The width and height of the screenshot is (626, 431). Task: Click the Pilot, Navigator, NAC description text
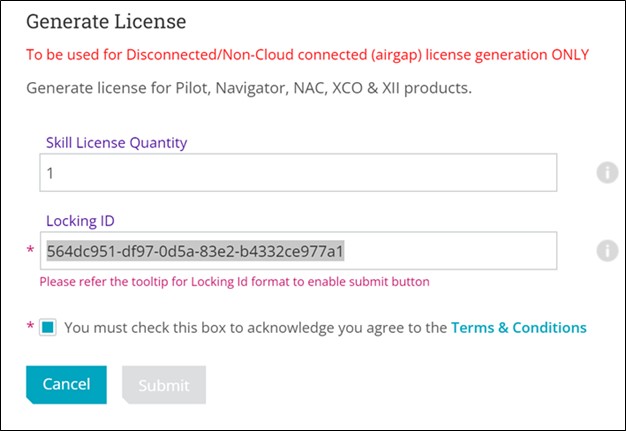point(248,88)
